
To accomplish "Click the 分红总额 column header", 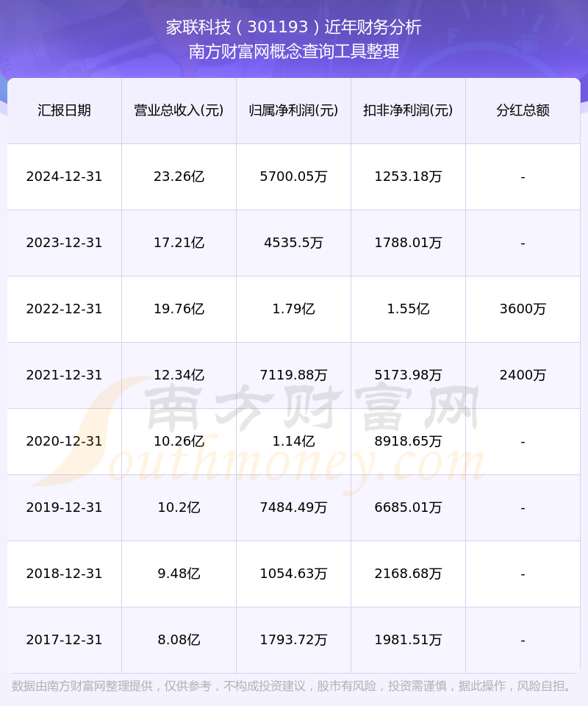I will pyautogui.click(x=523, y=110).
